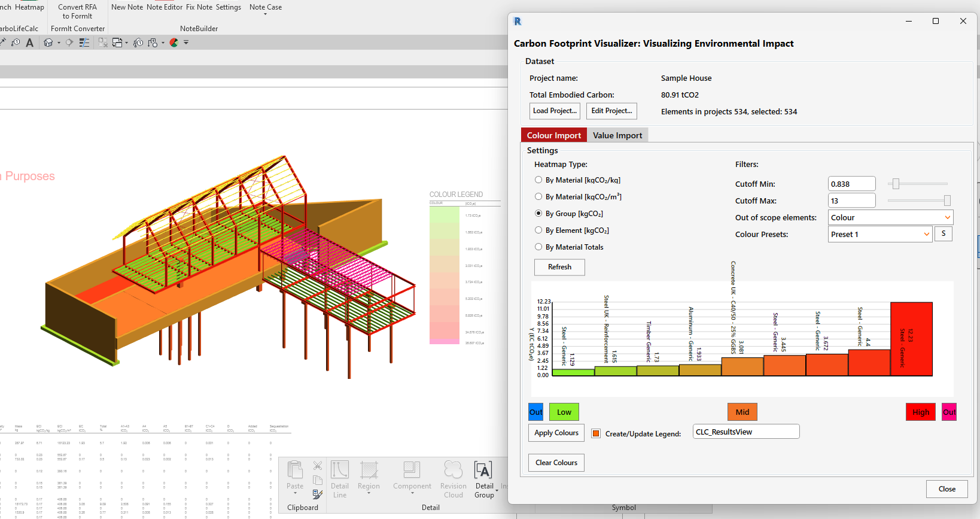Expand the Colour Presets dropdown
The width and height of the screenshot is (980, 519).
pyautogui.click(x=880, y=234)
